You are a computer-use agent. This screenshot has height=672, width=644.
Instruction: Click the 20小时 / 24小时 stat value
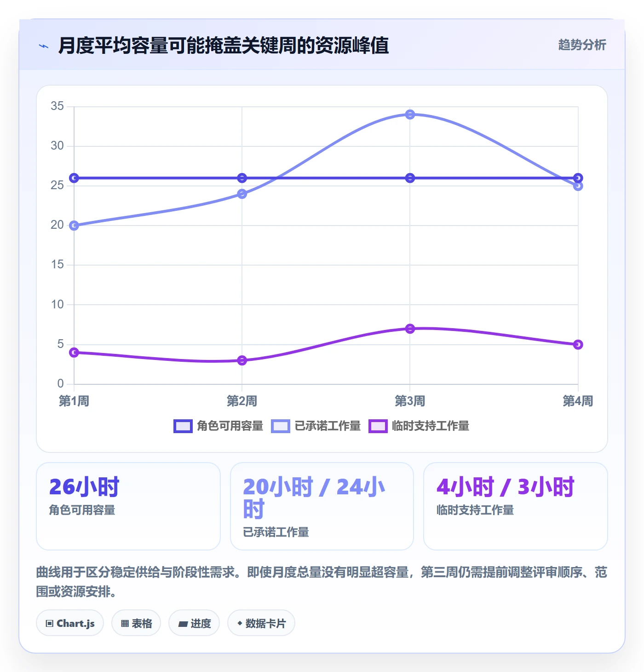pyautogui.click(x=314, y=498)
